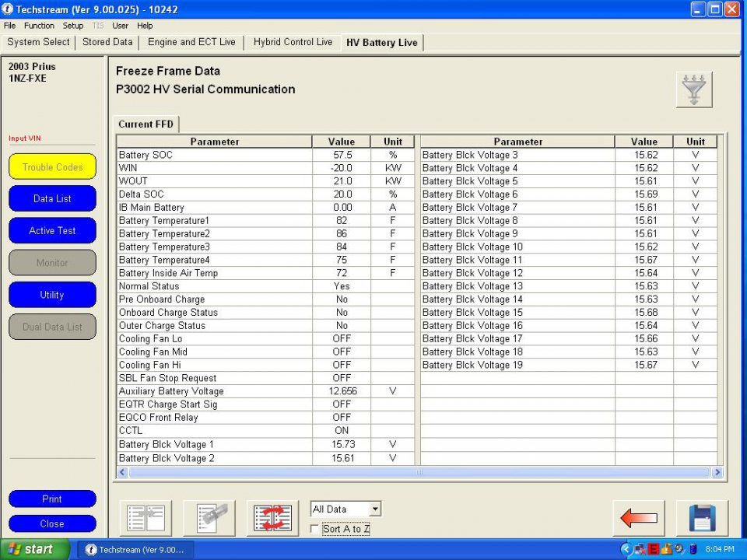
Task: Open the All Data dropdown
Action: pos(376,509)
